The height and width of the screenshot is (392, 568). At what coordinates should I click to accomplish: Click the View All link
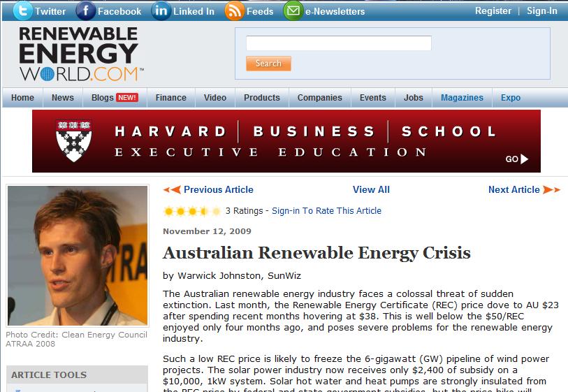coord(371,189)
